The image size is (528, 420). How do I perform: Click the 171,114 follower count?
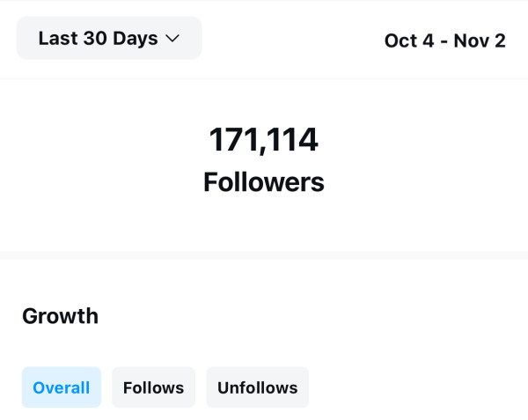point(263,139)
